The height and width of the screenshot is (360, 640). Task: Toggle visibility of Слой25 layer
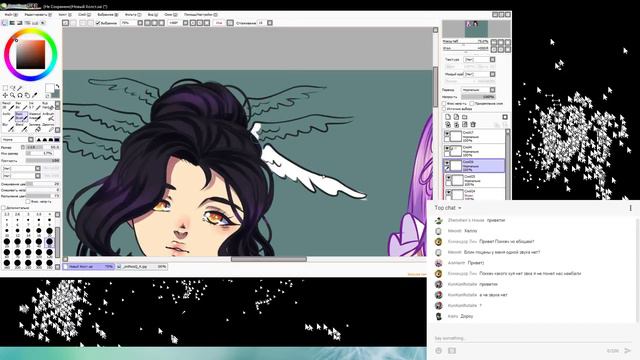pyautogui.click(x=449, y=178)
